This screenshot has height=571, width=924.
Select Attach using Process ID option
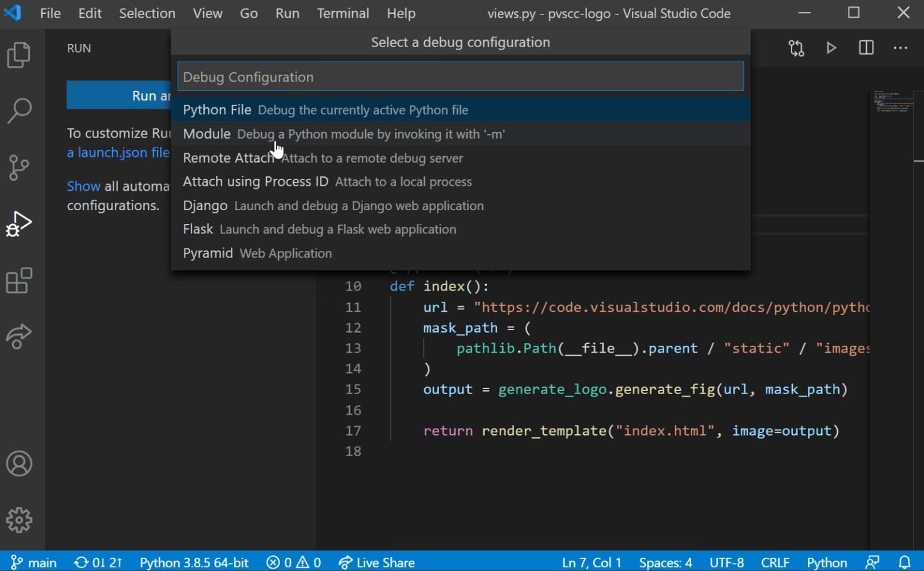(x=461, y=182)
